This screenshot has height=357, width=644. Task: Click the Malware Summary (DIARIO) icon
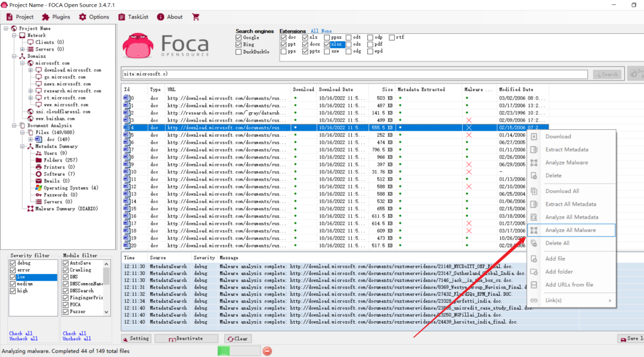pyautogui.click(x=30, y=209)
